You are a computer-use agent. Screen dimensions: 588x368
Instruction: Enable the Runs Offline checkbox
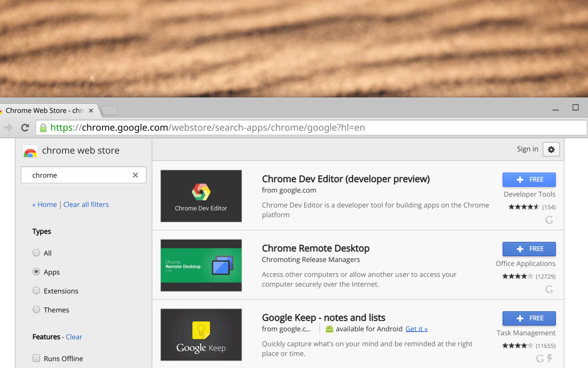click(x=36, y=358)
